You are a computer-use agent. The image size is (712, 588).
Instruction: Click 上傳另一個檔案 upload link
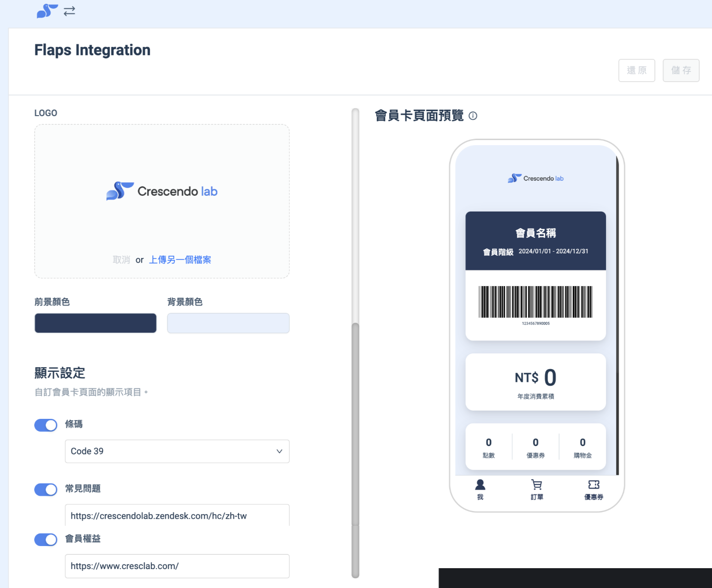pyautogui.click(x=180, y=260)
